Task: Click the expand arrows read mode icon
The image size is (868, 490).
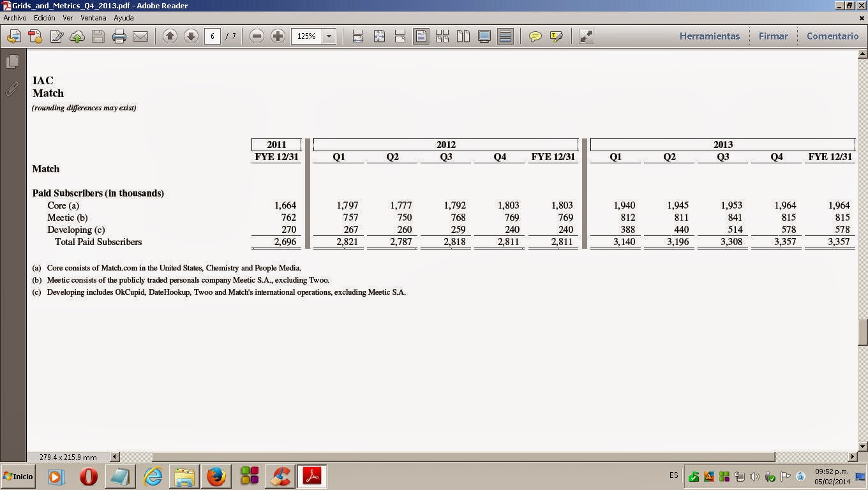Action: [586, 36]
